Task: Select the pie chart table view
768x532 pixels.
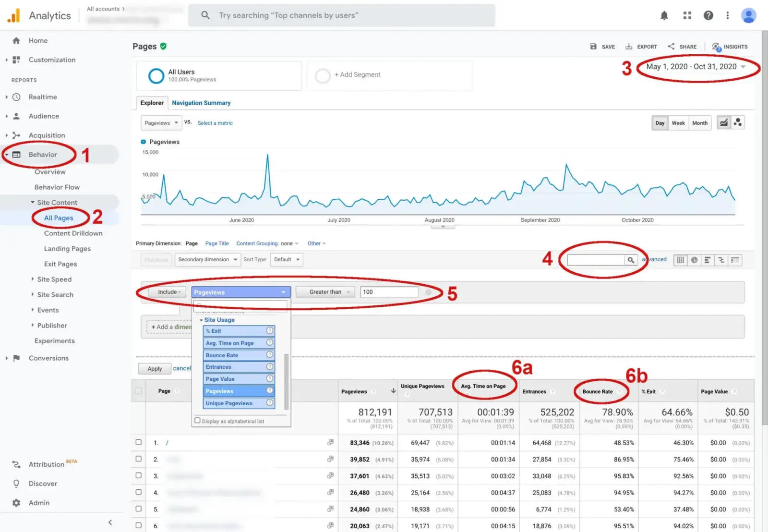Action: [x=694, y=260]
